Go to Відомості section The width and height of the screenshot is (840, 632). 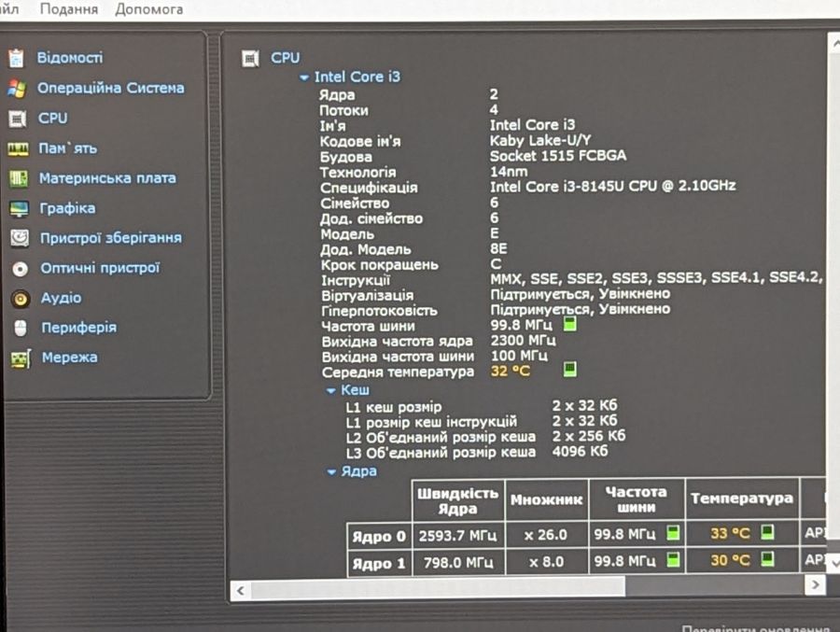click(70, 57)
